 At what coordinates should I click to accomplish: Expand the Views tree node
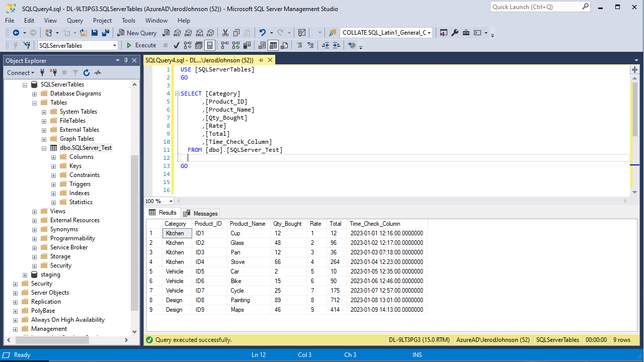tap(34, 211)
